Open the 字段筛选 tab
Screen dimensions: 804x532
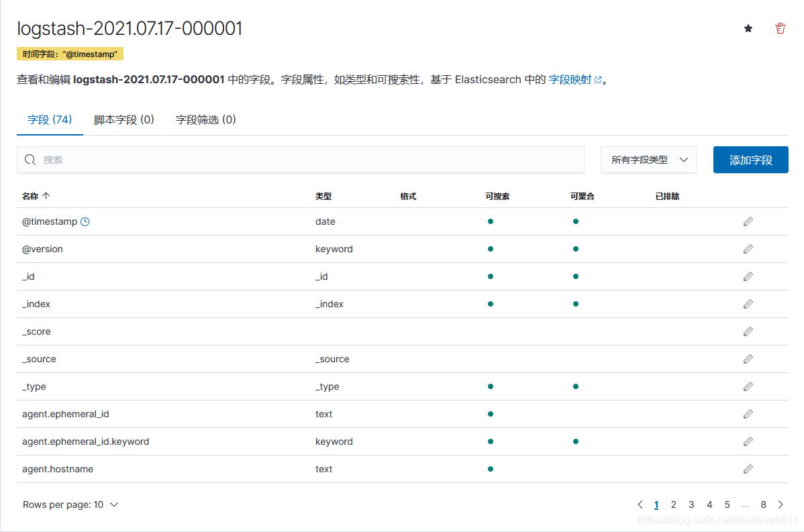(x=204, y=119)
